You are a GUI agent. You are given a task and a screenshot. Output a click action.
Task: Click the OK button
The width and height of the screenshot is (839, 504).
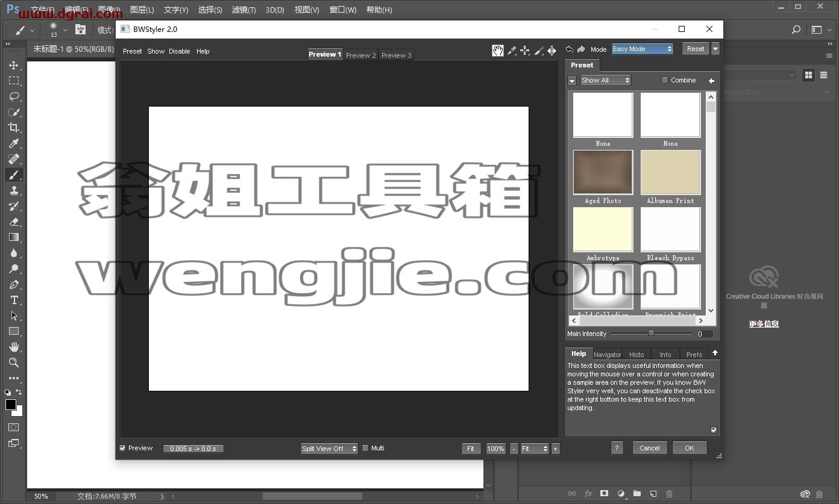point(690,448)
